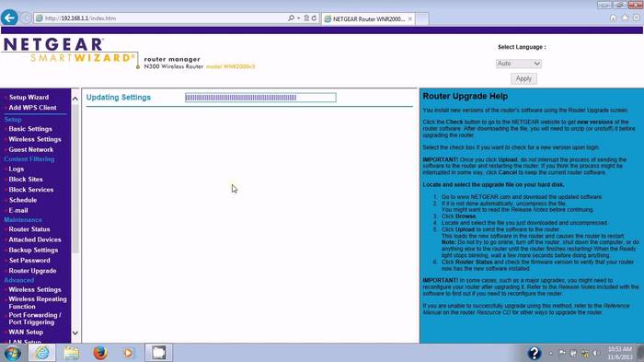Open volume speaker tray icon
644x362 pixels.
point(595,353)
